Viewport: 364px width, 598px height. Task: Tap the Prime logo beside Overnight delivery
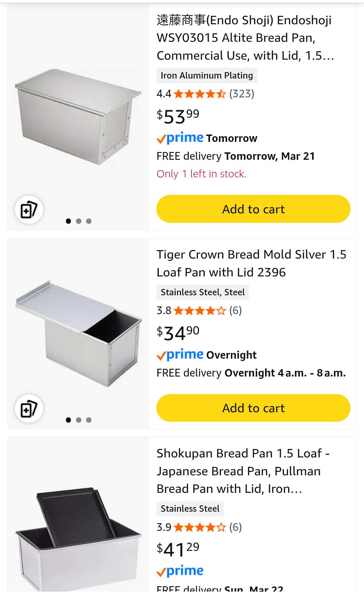180,355
